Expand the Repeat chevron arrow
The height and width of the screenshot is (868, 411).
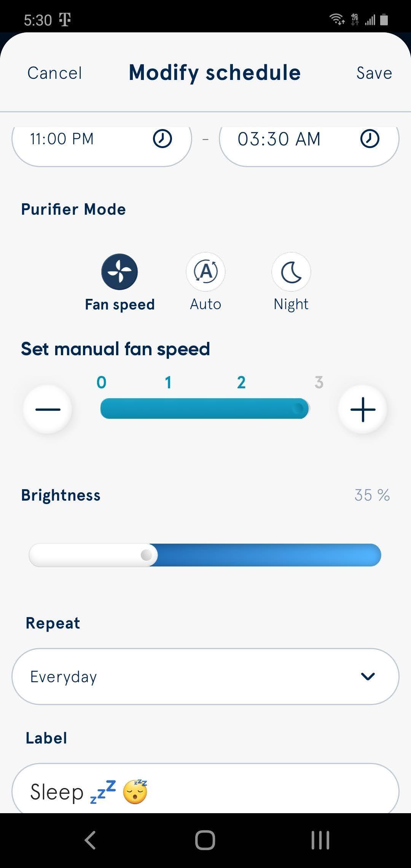click(x=368, y=677)
